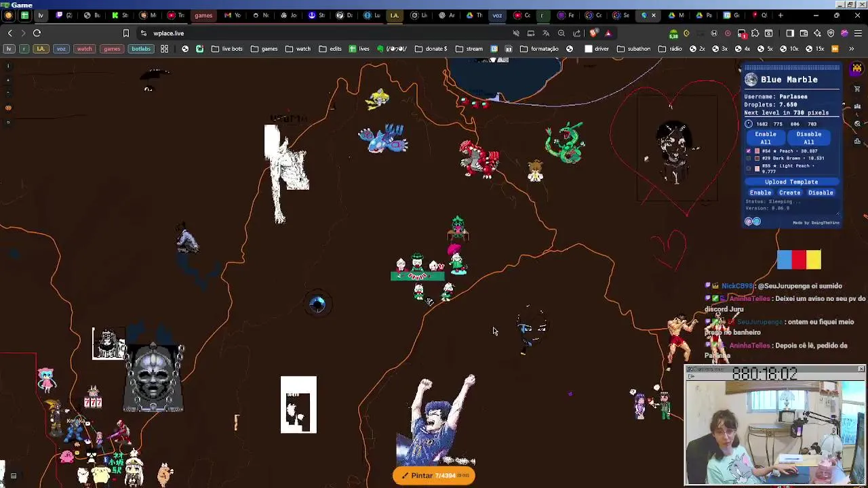Open the watch bookmark folder
The width and height of the screenshot is (868, 488).
pyautogui.click(x=298, y=49)
